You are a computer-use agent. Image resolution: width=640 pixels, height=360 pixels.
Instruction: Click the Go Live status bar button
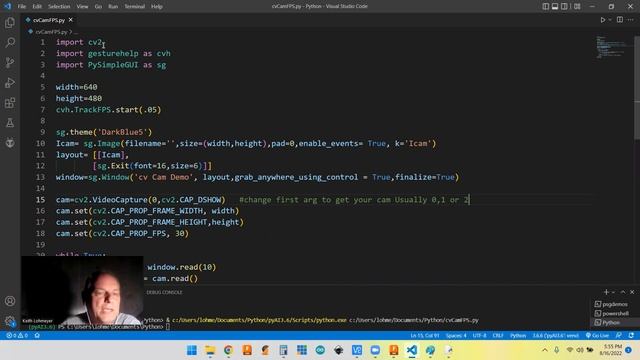597,336
